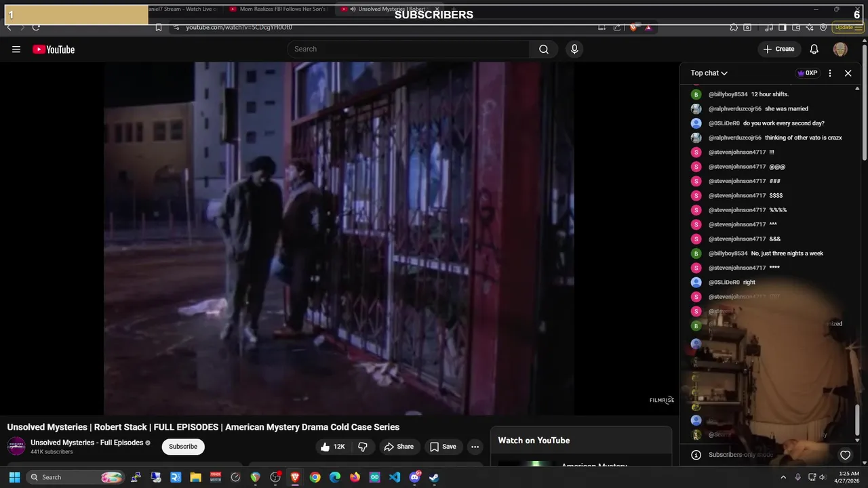Open the Create menu
Screen dimensions: 868x488
click(778, 49)
